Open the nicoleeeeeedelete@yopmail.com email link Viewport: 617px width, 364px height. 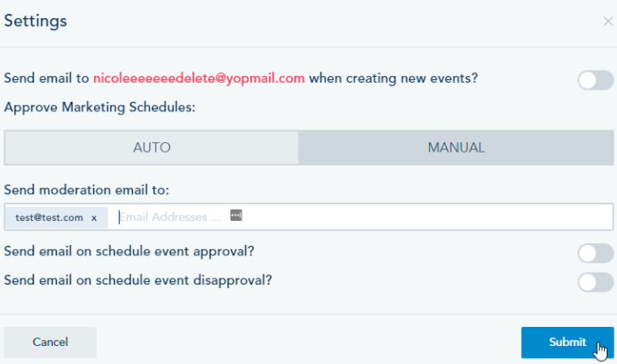coord(198,78)
